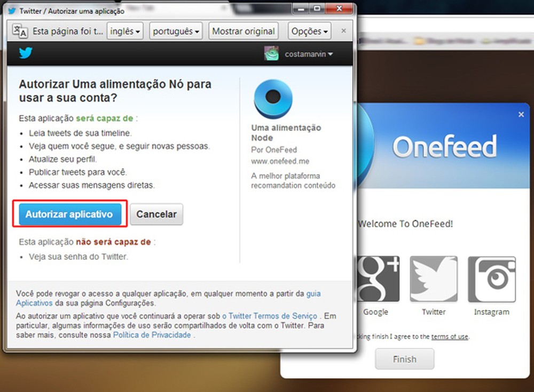Image resolution: width=534 pixels, height=392 pixels.
Task: Open the Opções dropdown menu
Action: coord(309,31)
